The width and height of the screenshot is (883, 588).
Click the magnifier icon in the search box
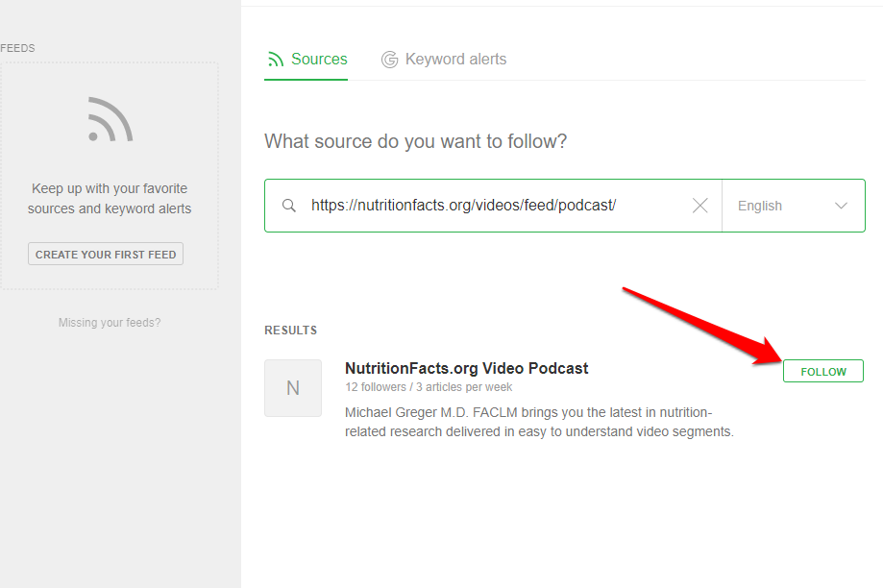point(288,206)
